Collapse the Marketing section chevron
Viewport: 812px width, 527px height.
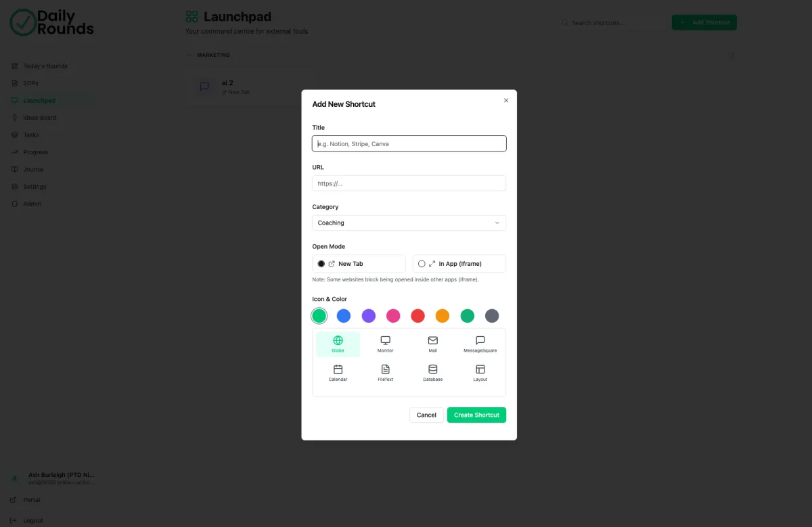coord(189,55)
